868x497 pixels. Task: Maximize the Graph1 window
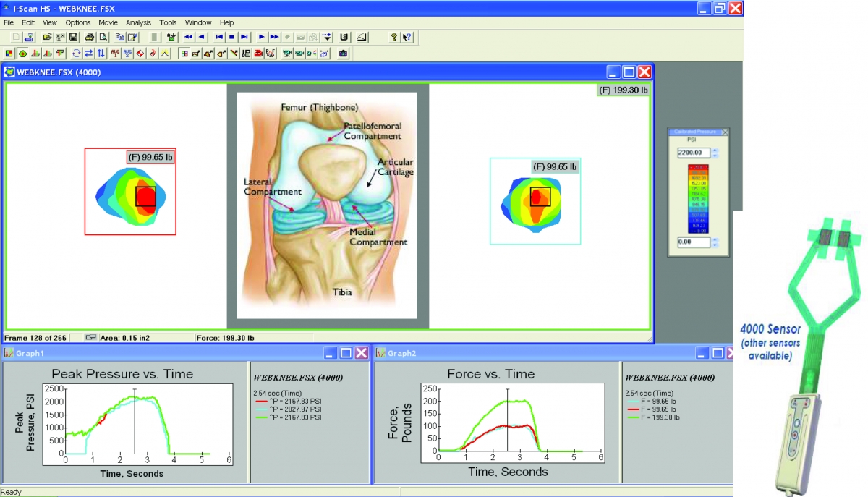[346, 353]
